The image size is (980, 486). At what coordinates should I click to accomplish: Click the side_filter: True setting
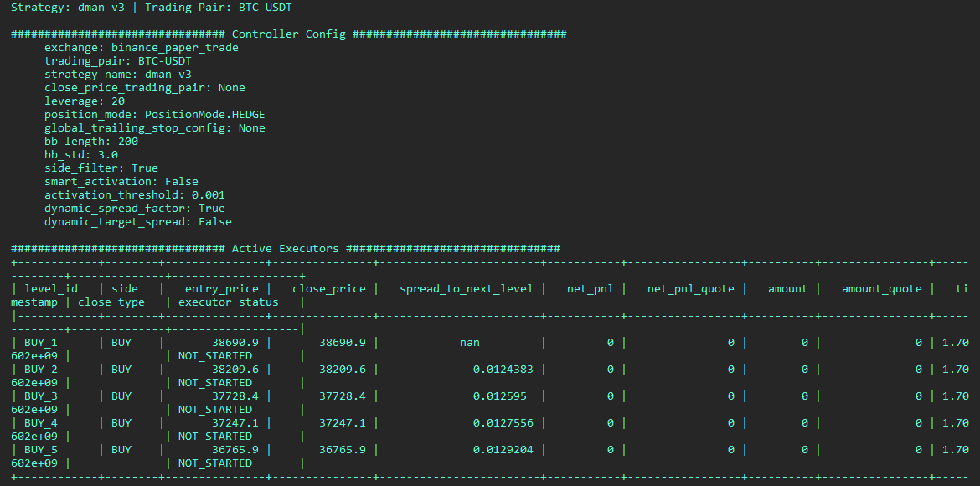click(x=101, y=168)
